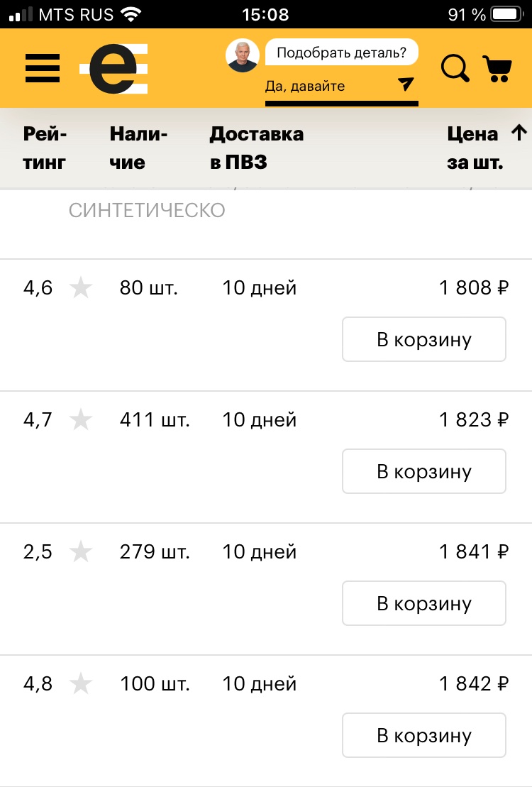Tap the star next to rating 4,6
Viewport: 532px width, 787px height.
[x=81, y=287]
